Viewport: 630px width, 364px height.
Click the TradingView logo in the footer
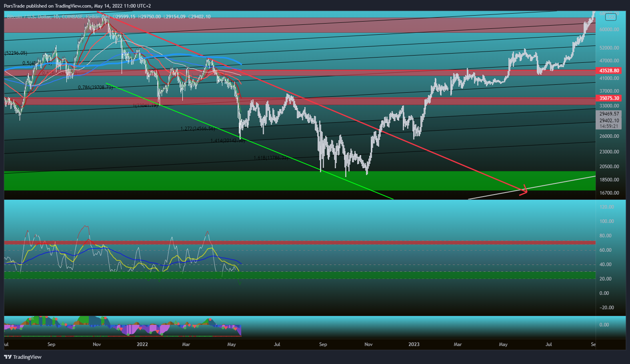pos(23,357)
